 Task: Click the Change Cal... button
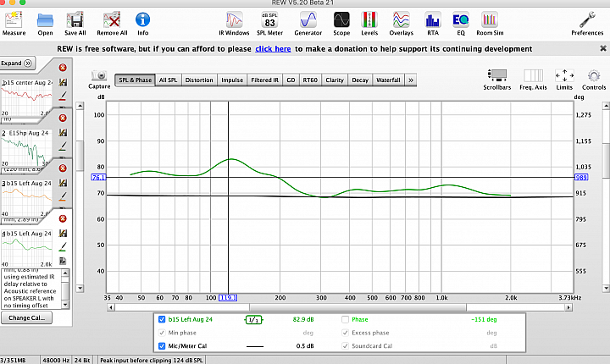[26, 317]
